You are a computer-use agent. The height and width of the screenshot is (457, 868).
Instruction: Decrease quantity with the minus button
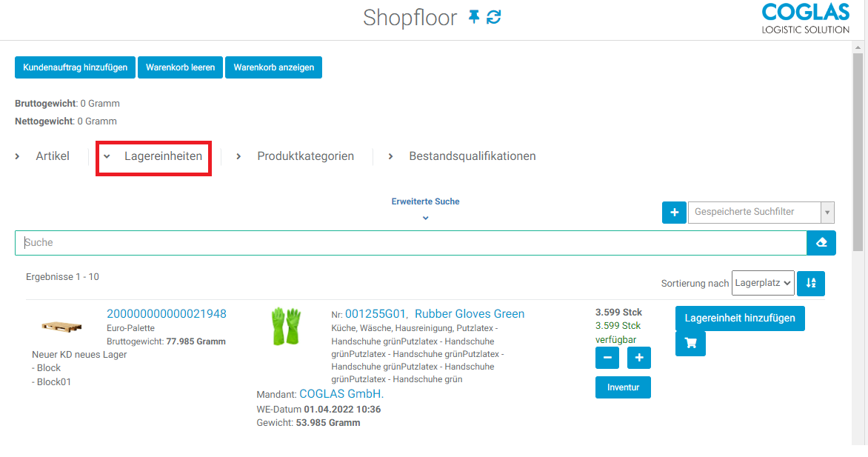click(607, 358)
